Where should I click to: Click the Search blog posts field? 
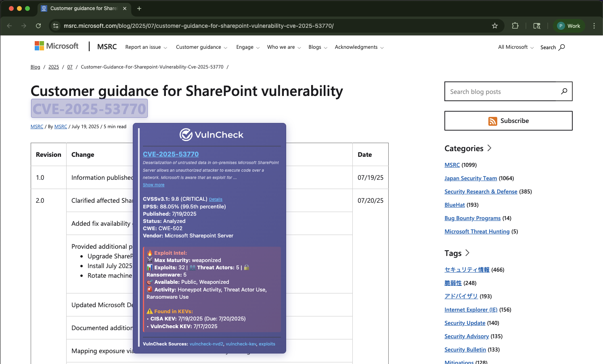click(500, 92)
